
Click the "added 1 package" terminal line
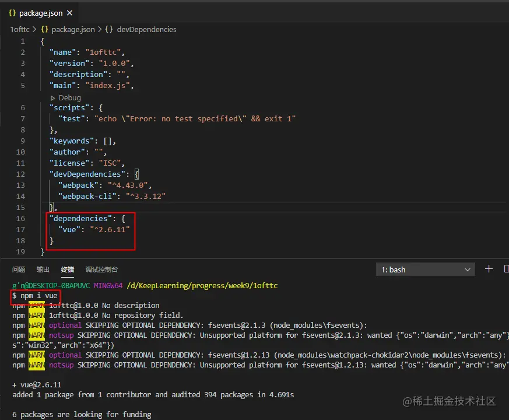pyautogui.click(x=153, y=395)
